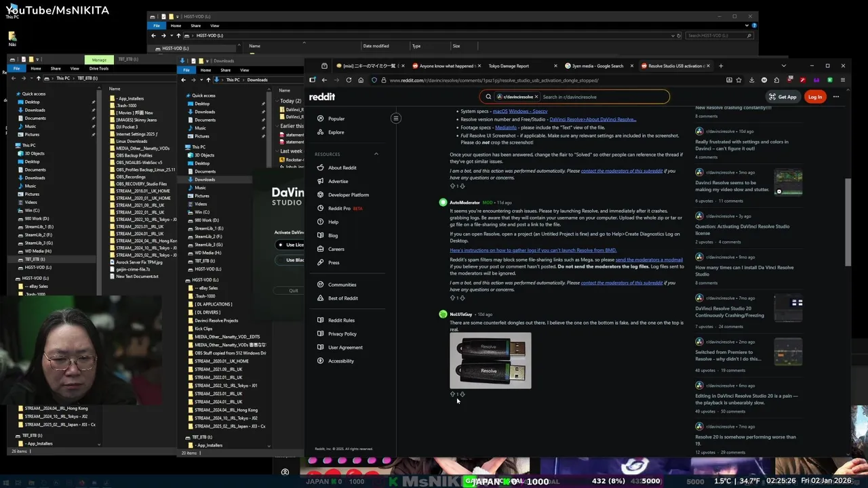Open the browser hamburger menu icon

(843, 80)
